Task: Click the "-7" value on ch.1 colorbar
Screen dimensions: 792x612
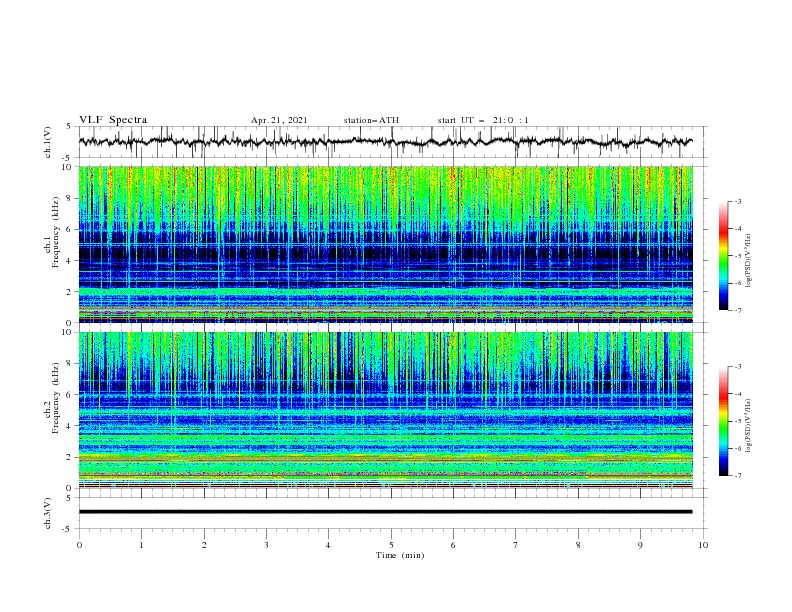Action: point(737,310)
